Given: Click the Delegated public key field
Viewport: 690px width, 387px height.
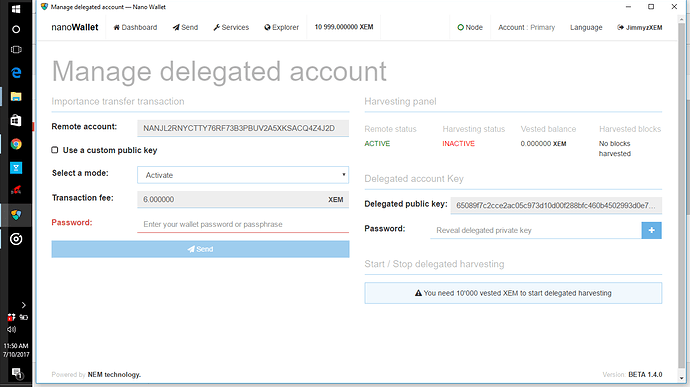Looking at the screenshot, I should pyautogui.click(x=556, y=205).
